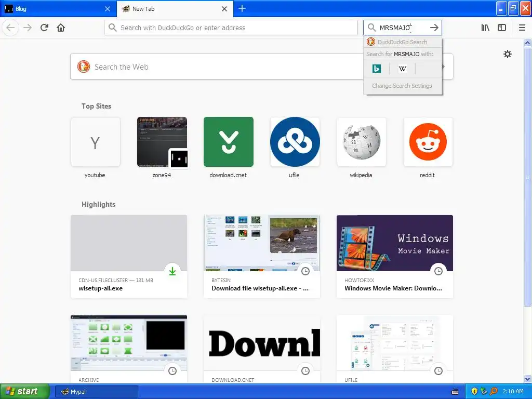Screen dimensions: 532x399
Task: Close the New Tab tab
Action: click(x=224, y=9)
